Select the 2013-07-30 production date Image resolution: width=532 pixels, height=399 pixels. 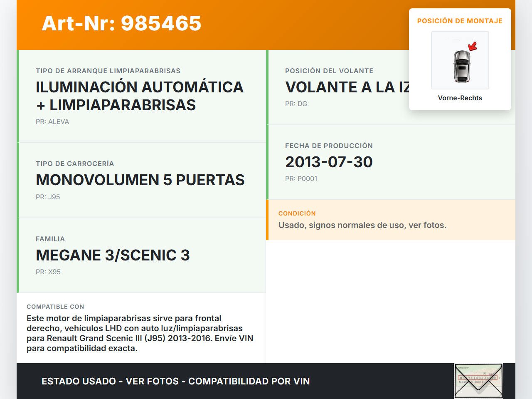pyautogui.click(x=329, y=162)
